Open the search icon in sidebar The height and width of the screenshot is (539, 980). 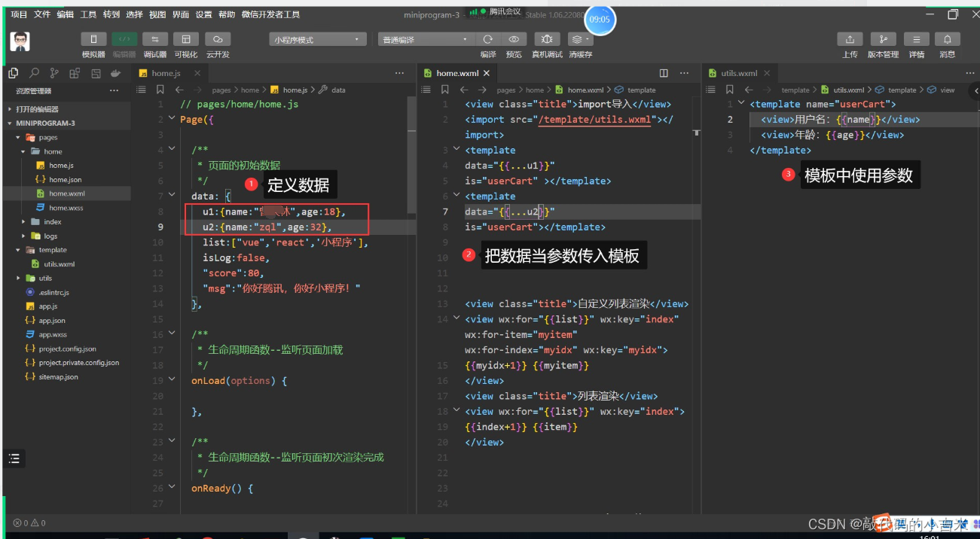(34, 73)
